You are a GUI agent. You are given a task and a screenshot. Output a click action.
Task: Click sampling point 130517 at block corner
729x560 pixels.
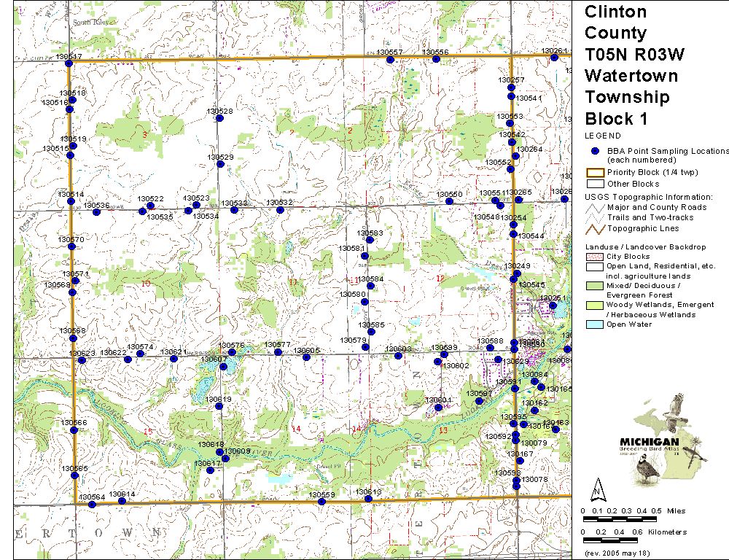click(x=69, y=63)
